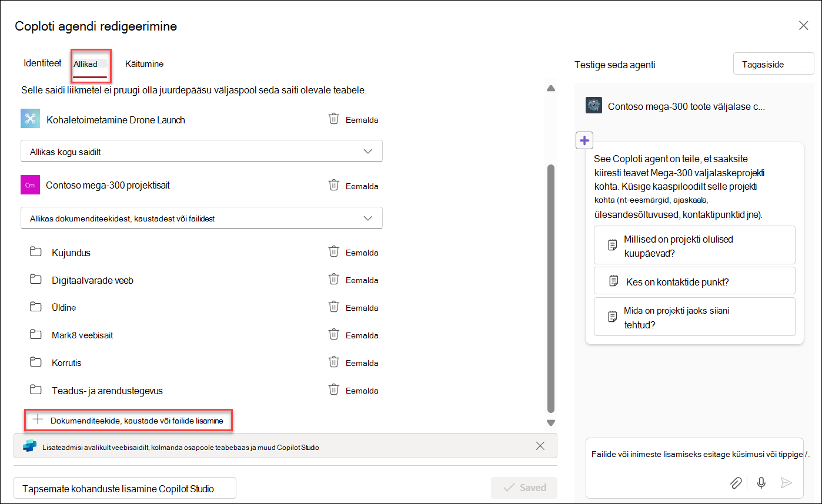Click trash icon for Kohaletoimetamine Drone Launch

(x=333, y=119)
